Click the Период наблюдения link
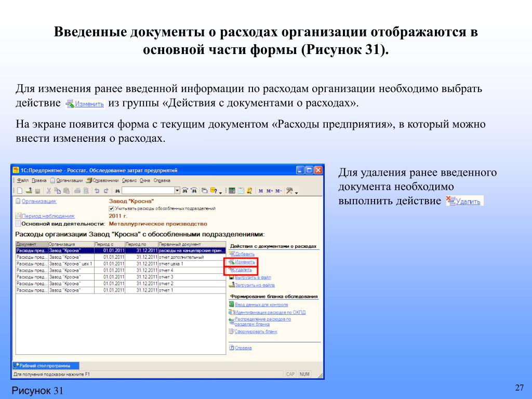Viewport: 532px width, 399px height. click(x=48, y=216)
